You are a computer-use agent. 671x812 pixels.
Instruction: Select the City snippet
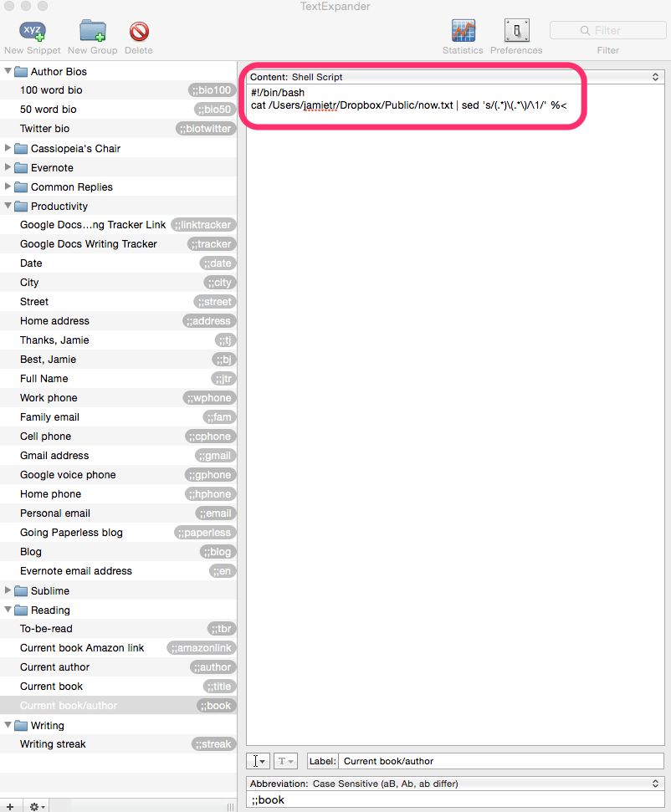118,282
